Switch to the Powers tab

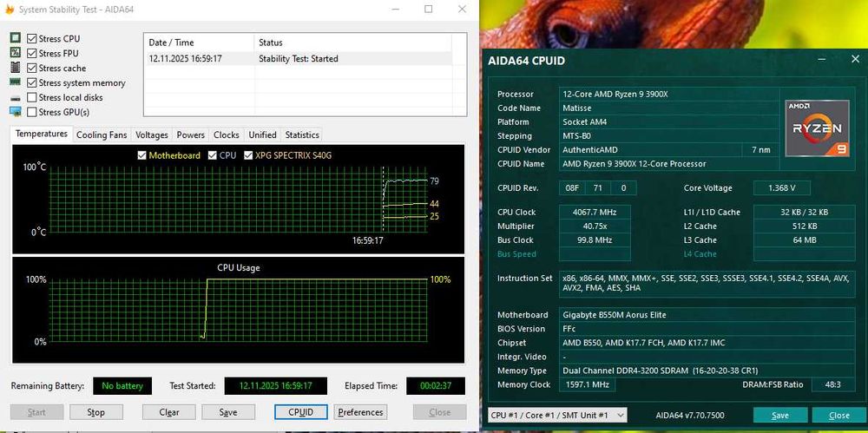tap(190, 135)
